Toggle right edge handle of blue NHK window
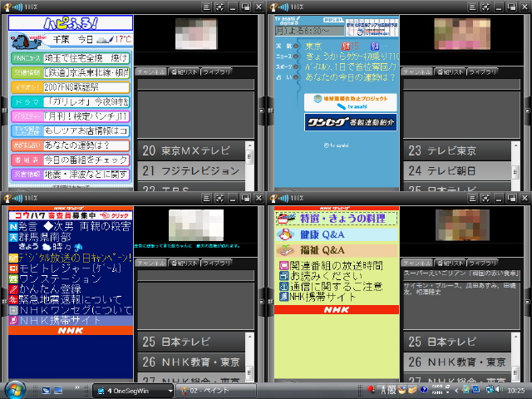This screenshot has width=532, height=399. click(261, 301)
